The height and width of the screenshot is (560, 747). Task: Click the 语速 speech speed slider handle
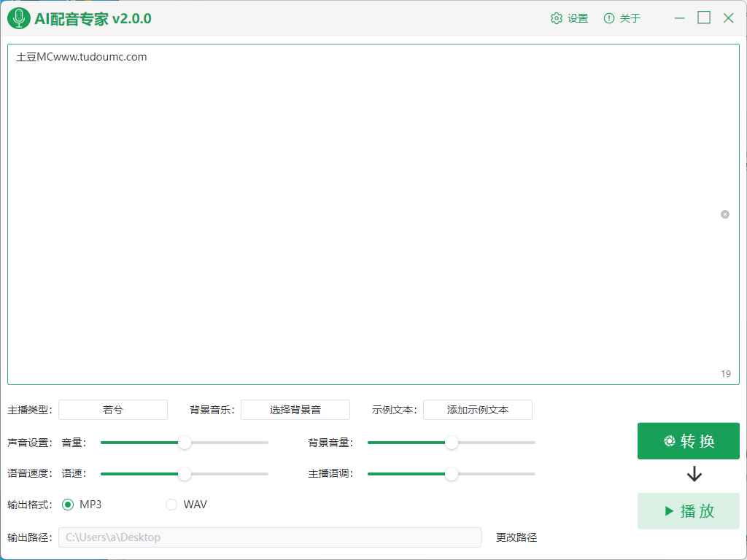(x=185, y=474)
